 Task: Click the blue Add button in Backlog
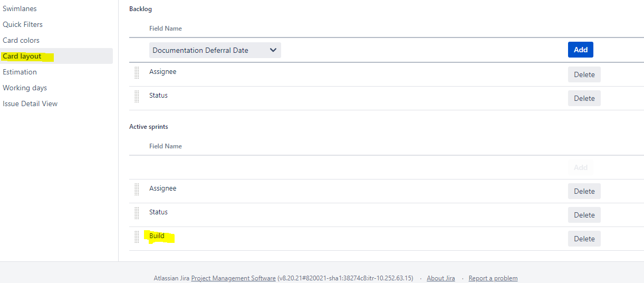[x=581, y=50]
